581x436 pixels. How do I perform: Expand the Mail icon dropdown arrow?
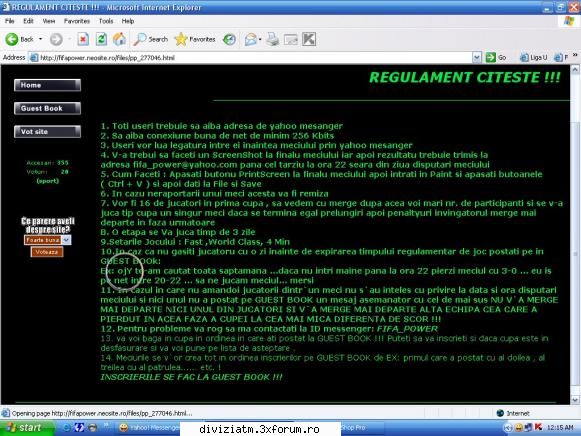point(260,39)
